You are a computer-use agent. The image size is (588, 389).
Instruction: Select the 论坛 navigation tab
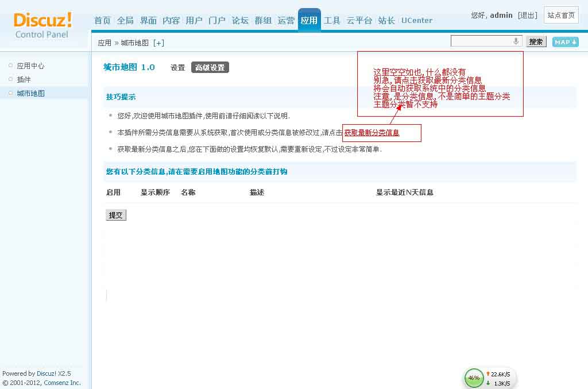[x=240, y=20]
